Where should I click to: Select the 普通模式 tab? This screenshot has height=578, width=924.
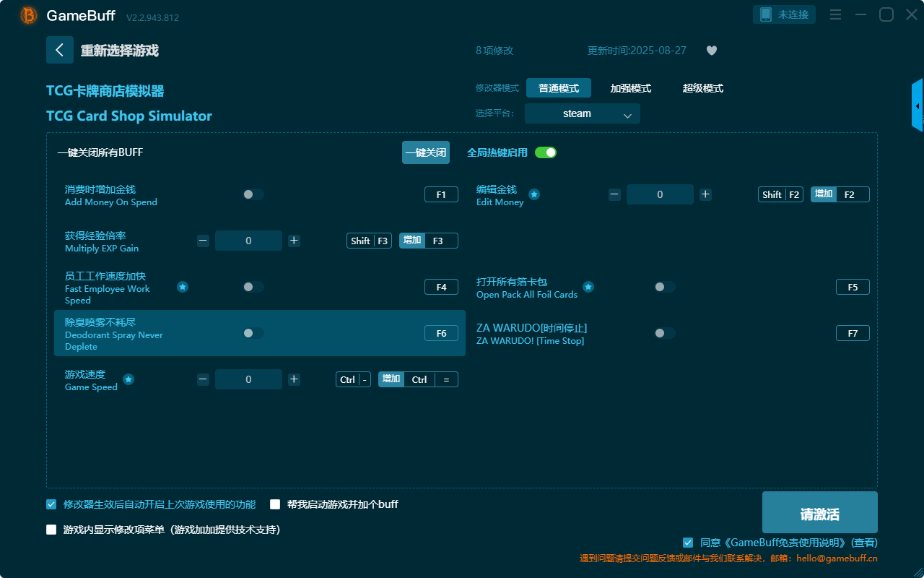coord(559,88)
